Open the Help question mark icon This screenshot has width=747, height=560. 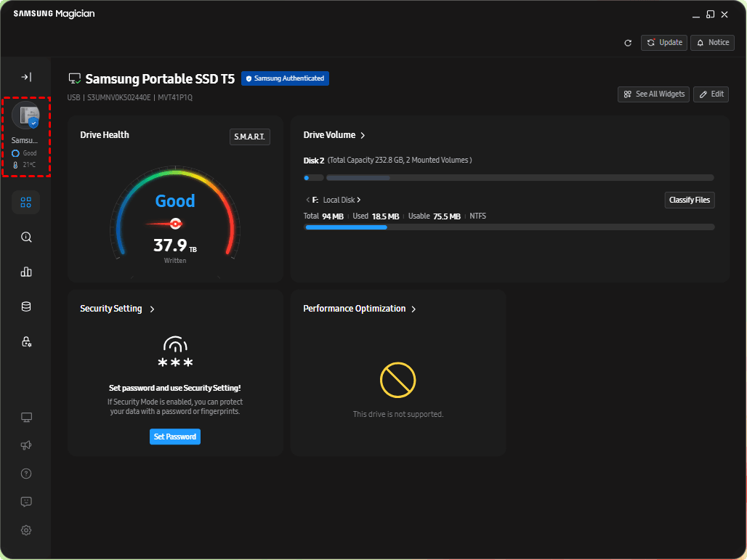(26, 474)
